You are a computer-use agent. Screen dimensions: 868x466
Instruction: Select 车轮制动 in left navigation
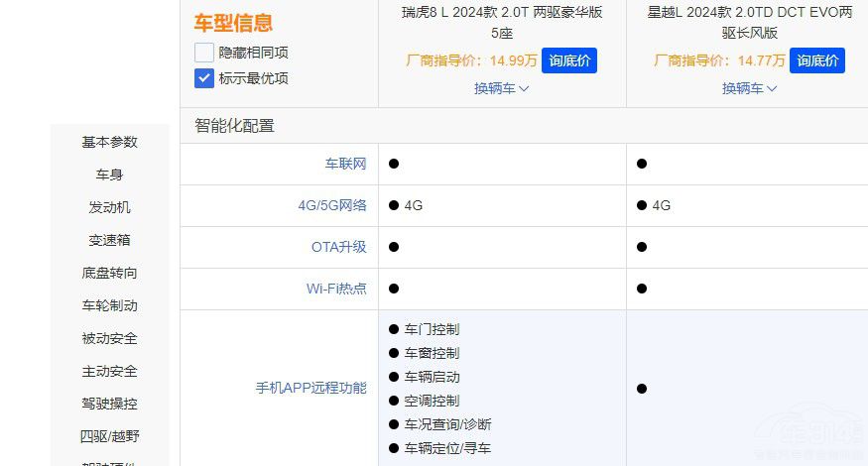coord(109,305)
